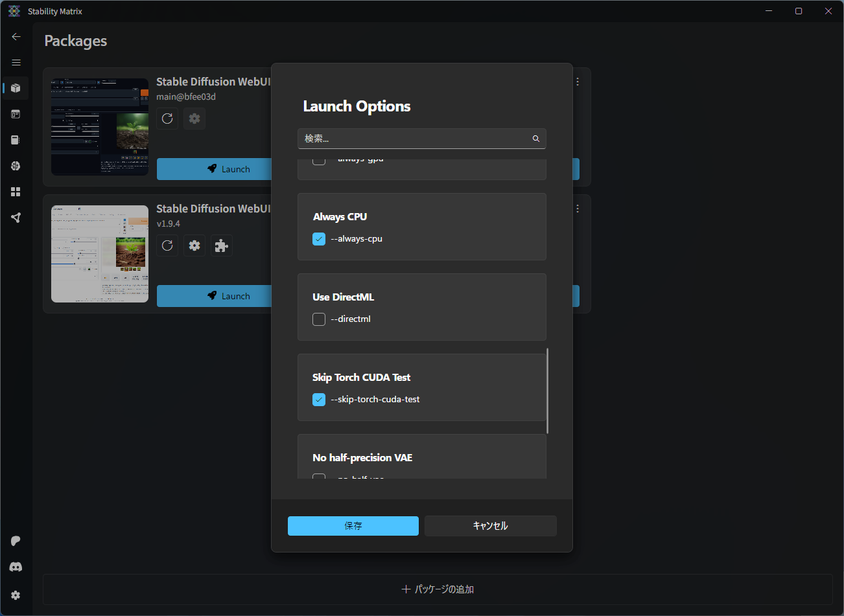Select the main@bfee03d package thumbnail
This screenshot has width=844, height=616.
(100, 127)
